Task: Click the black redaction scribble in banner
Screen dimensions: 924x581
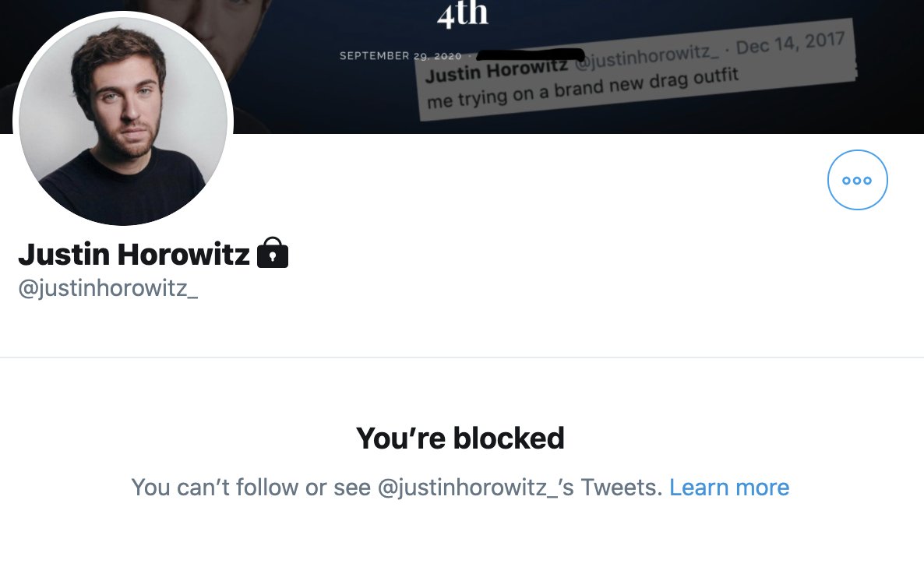Action: 531,55
